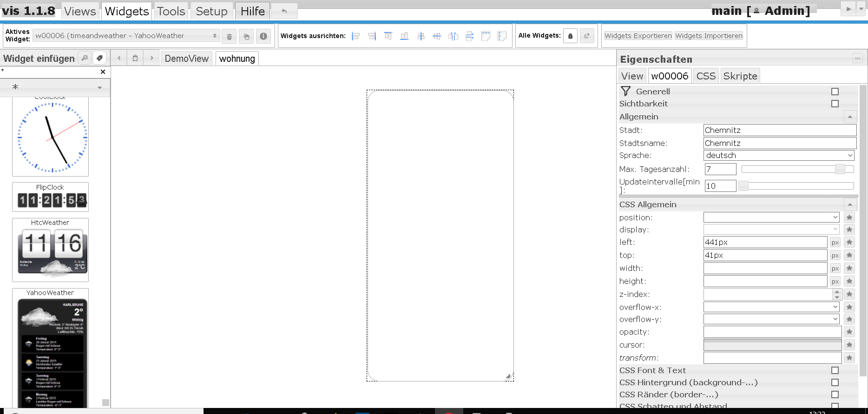868x414 pixels.
Task: Lock all widgets with padlock icon
Action: click(x=570, y=36)
